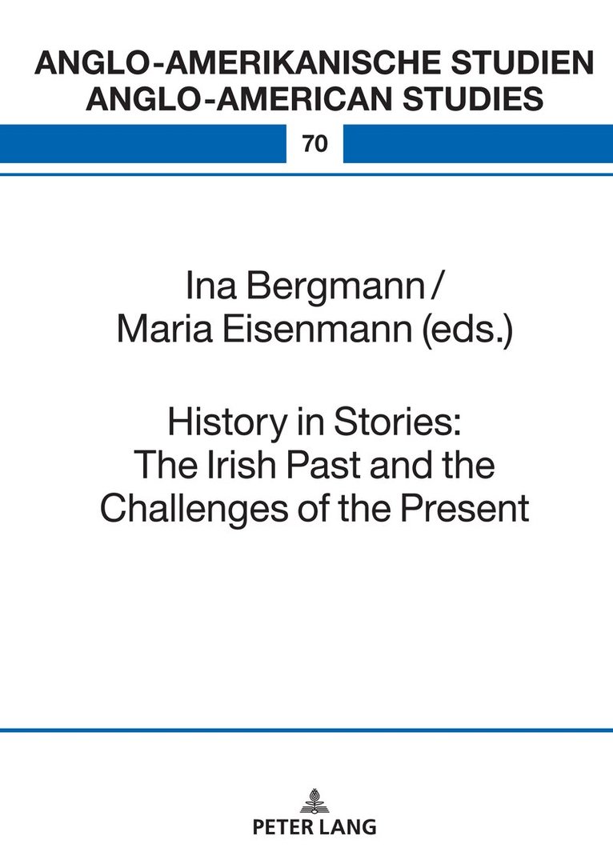The width and height of the screenshot is (613, 868).
Task: Click the title line The Irish Past and the
Action: [315, 467]
